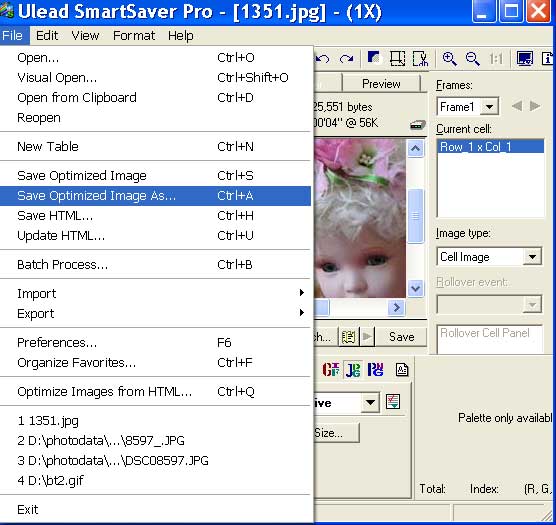Choose Save Optimized Image As...

(x=155, y=196)
